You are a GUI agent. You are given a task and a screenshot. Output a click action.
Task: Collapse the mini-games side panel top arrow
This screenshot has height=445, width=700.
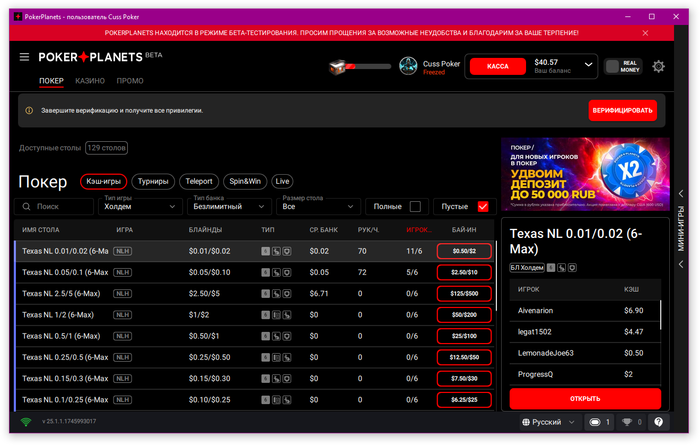pyautogui.click(x=681, y=194)
